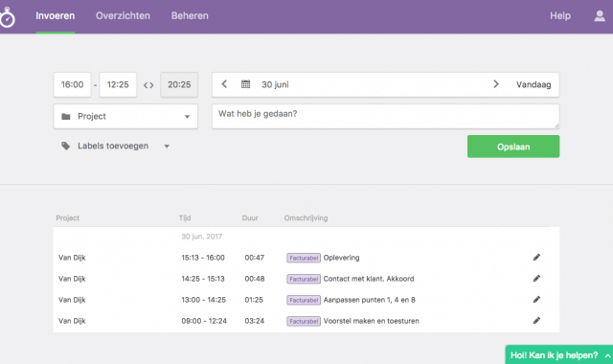
Task: Switch to the Overzichten tab
Action: [123, 16]
